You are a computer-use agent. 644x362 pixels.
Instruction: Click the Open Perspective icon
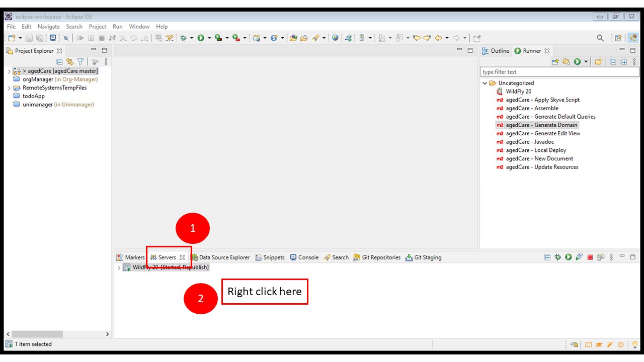(618, 38)
